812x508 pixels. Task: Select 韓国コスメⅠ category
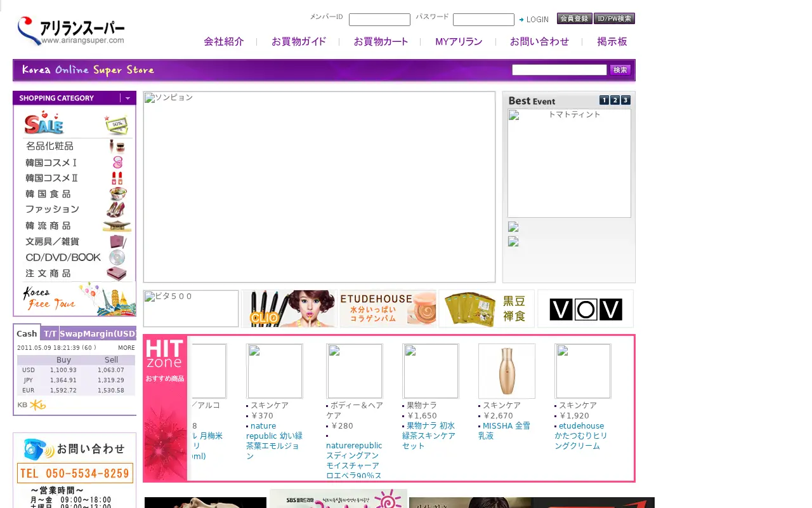coord(75,163)
